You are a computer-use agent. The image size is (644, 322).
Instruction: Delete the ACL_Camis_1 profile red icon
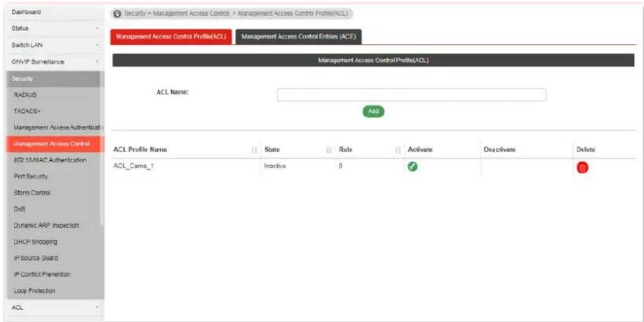pos(582,167)
